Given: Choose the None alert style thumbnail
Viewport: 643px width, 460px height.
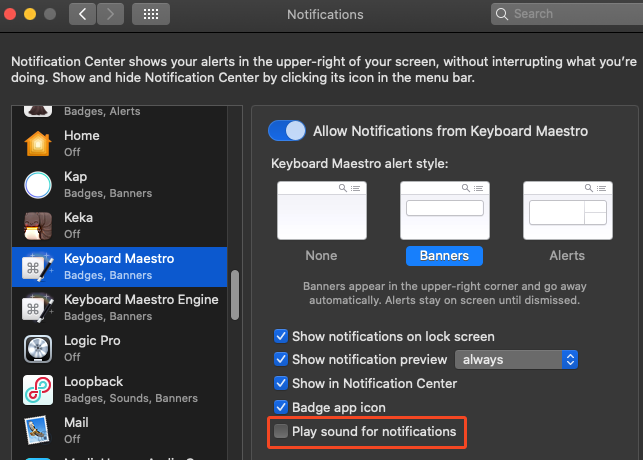Looking at the screenshot, I should click(321, 210).
